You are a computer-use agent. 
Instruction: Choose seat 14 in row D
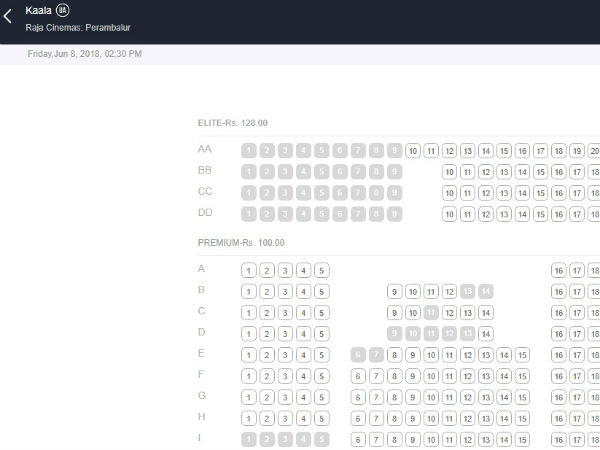(x=485, y=334)
